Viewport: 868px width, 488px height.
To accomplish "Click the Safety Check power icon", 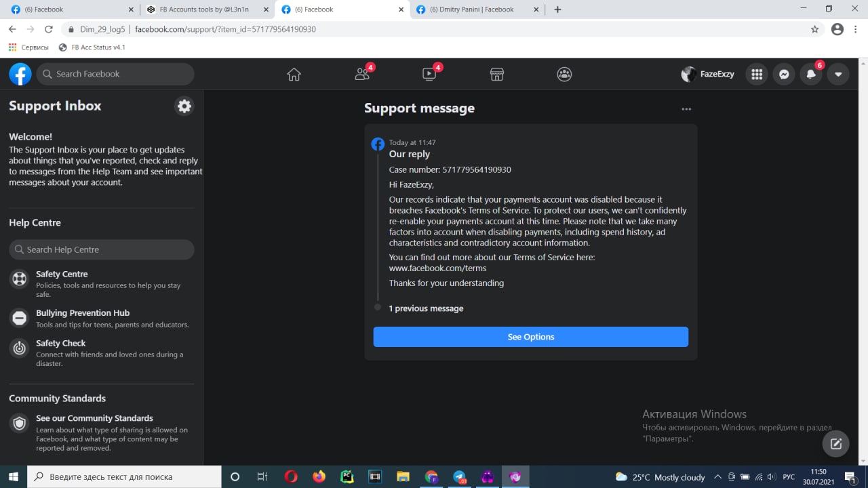I will (x=20, y=348).
